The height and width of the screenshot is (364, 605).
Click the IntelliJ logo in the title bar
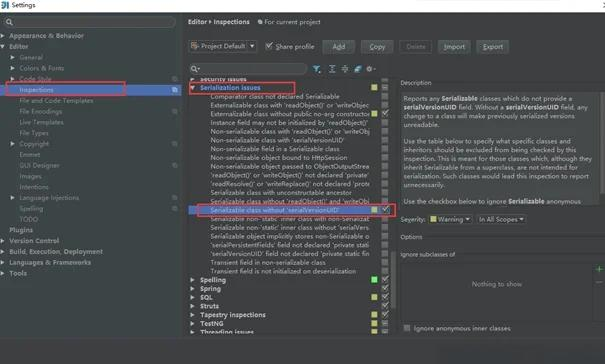tap(5, 5)
